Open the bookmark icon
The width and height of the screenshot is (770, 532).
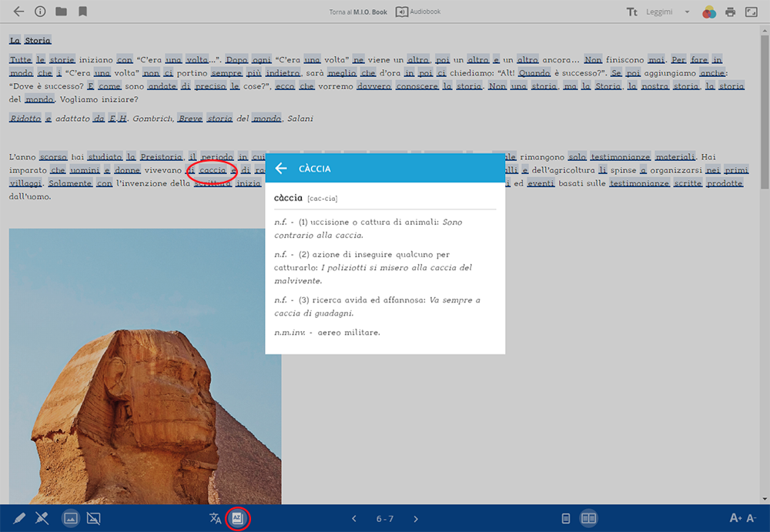(x=82, y=12)
